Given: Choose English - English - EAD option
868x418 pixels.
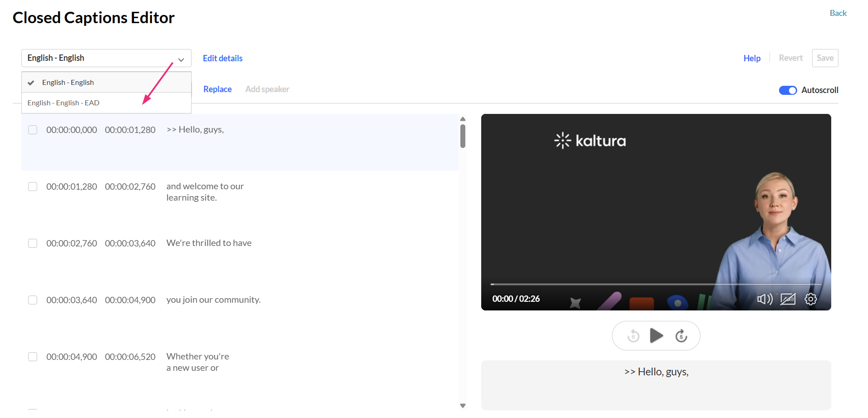Looking at the screenshot, I should point(106,103).
